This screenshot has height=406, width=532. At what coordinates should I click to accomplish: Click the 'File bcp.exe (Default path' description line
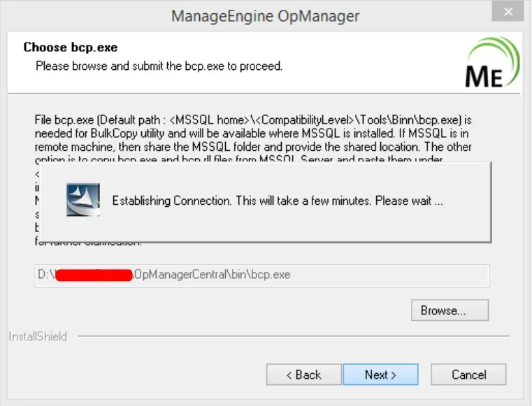[253, 120]
